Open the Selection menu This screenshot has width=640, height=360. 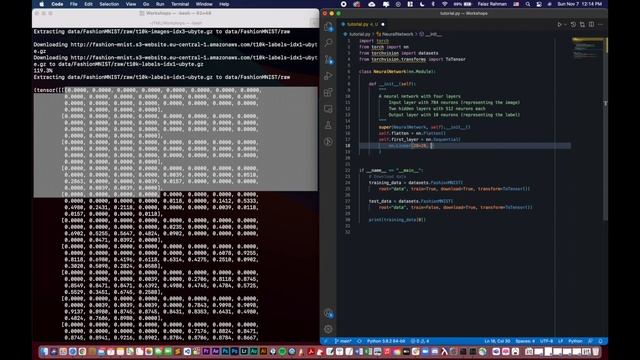coord(109,4)
